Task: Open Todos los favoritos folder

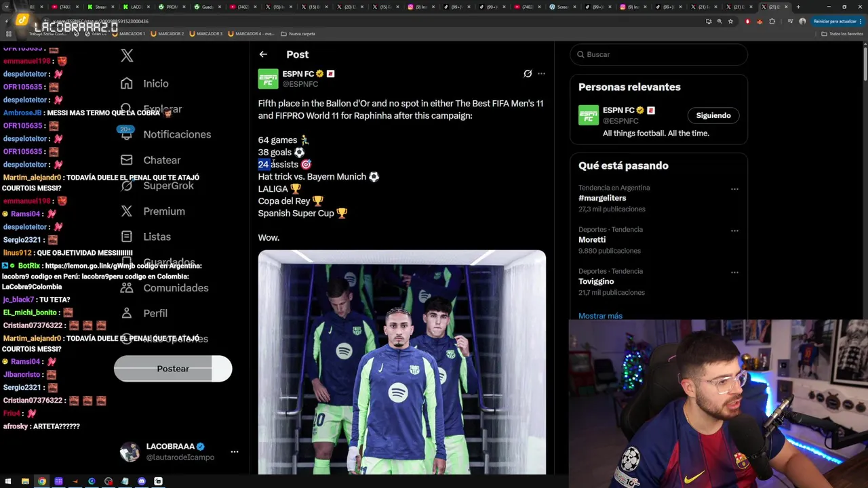Action: [842, 33]
